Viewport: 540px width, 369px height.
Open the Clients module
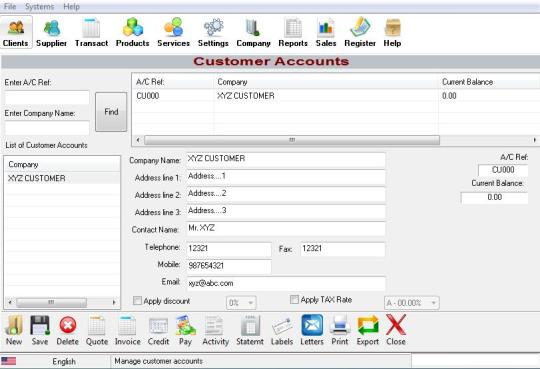point(16,32)
